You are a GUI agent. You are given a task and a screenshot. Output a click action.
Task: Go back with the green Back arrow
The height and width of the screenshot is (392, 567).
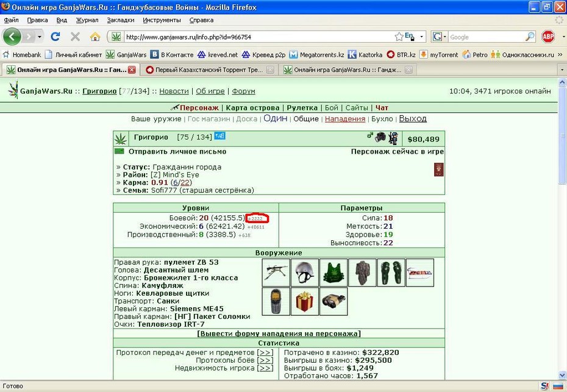(x=12, y=37)
